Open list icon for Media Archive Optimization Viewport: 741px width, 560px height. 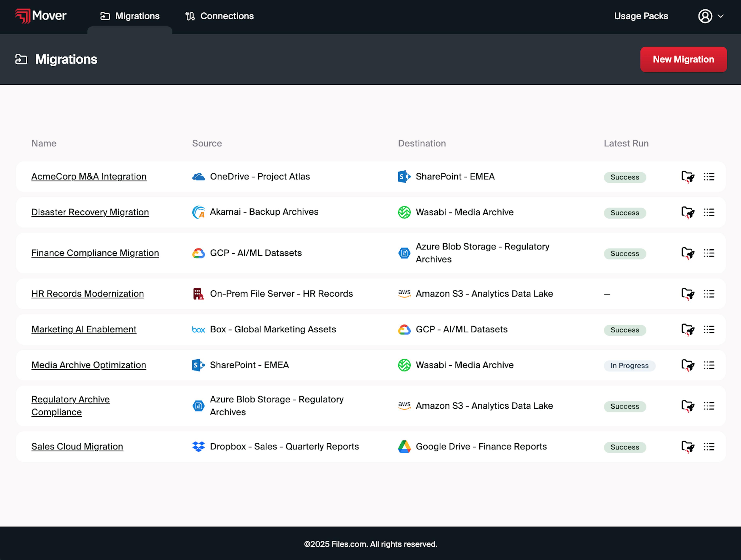click(709, 365)
